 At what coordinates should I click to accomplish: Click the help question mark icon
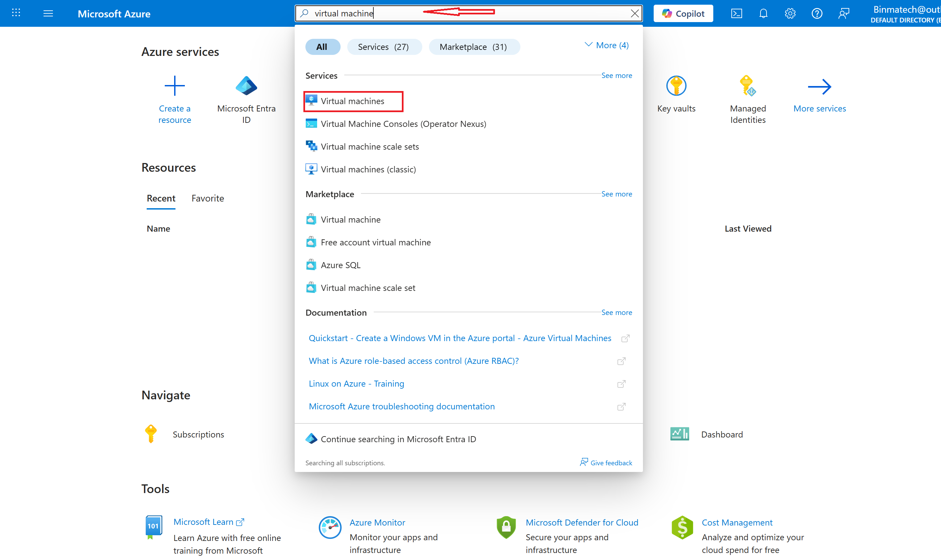(817, 14)
